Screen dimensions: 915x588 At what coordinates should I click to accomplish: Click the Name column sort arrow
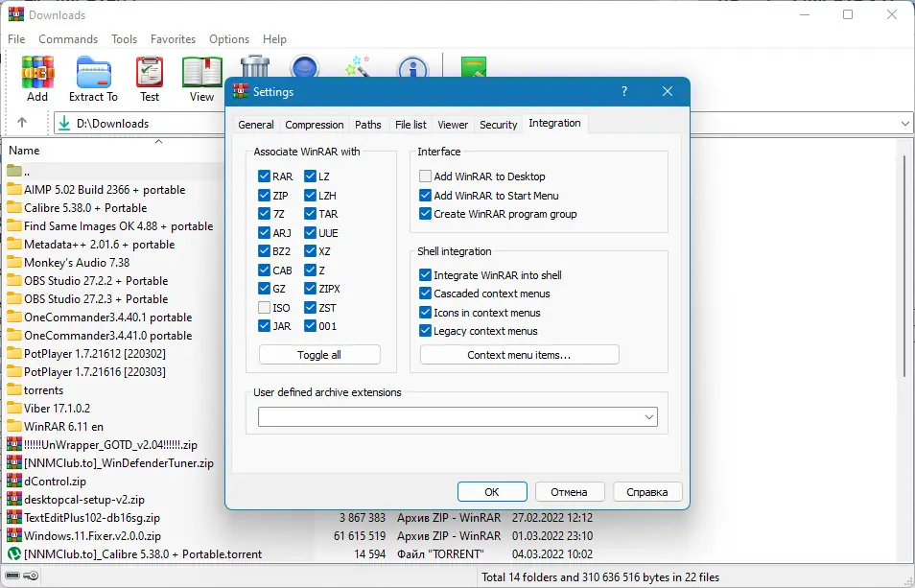158,142
